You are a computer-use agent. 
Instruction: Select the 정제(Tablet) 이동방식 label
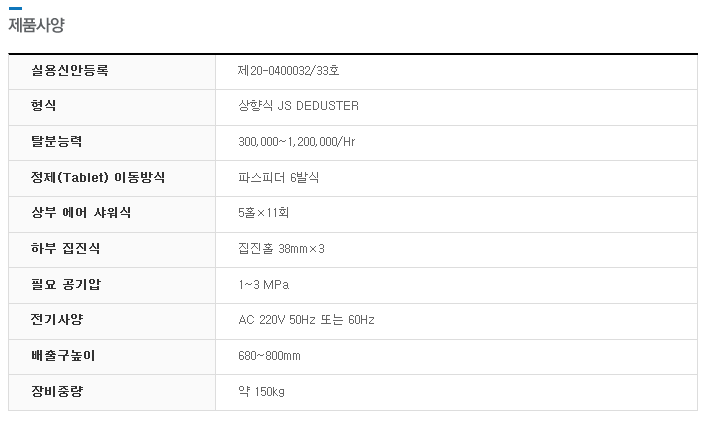tap(98, 177)
